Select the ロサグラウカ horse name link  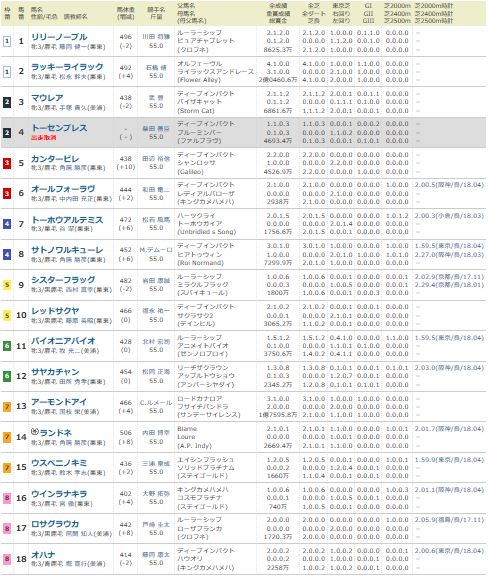click(55, 524)
